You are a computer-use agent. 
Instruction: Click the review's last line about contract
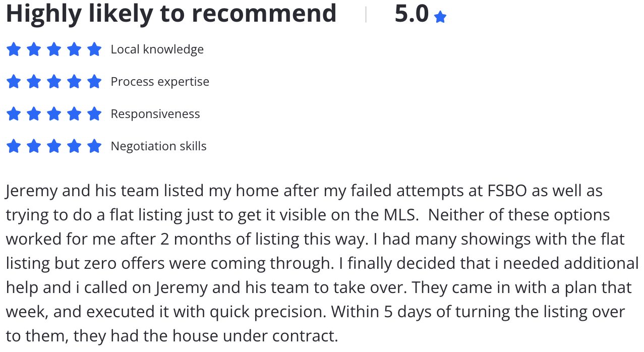coord(172,336)
